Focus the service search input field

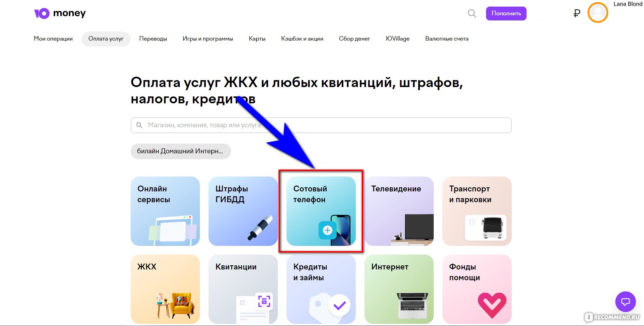coord(321,125)
